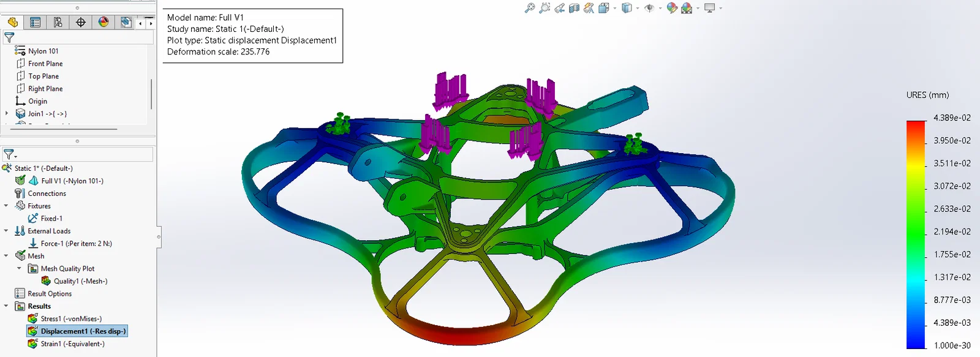Select Strain1 (-Equivalent-) plot

(x=72, y=344)
